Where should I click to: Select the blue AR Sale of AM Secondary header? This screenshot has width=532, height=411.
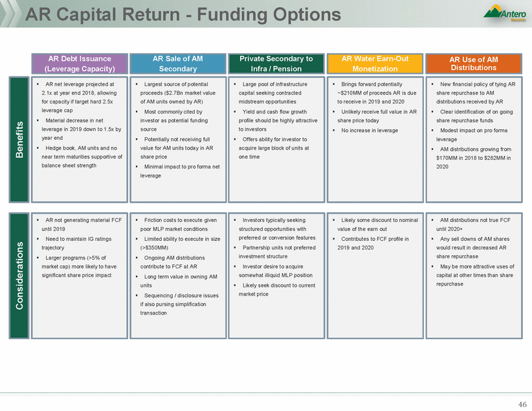(x=177, y=63)
